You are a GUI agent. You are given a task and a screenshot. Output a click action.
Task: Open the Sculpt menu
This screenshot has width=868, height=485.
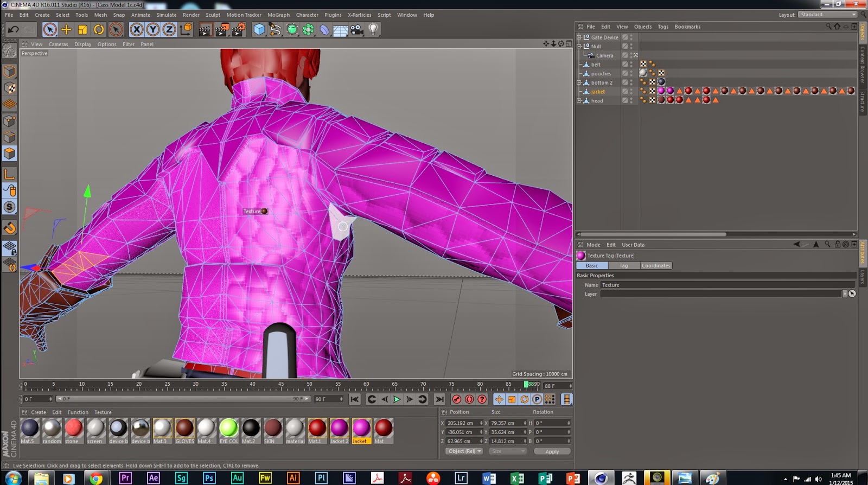213,15
